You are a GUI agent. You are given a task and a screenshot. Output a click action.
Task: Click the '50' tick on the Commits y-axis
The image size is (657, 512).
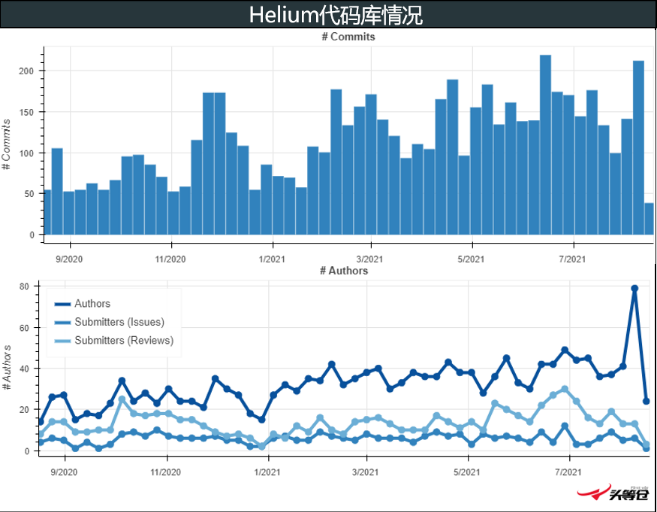[x=28, y=194]
